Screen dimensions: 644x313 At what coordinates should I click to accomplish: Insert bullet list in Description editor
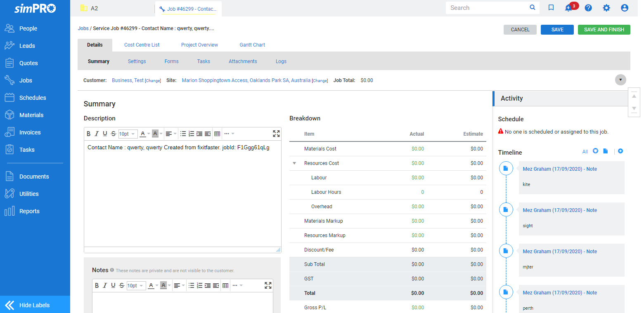pos(183,134)
